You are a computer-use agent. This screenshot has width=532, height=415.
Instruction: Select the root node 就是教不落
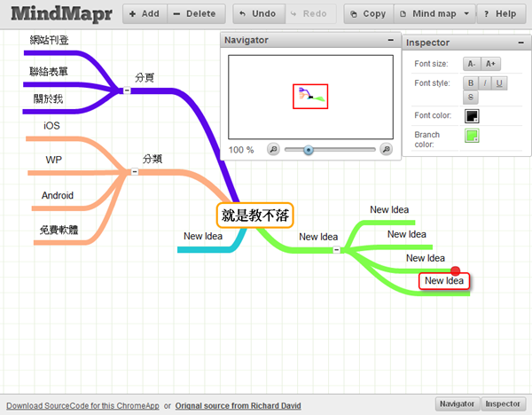[x=254, y=215]
